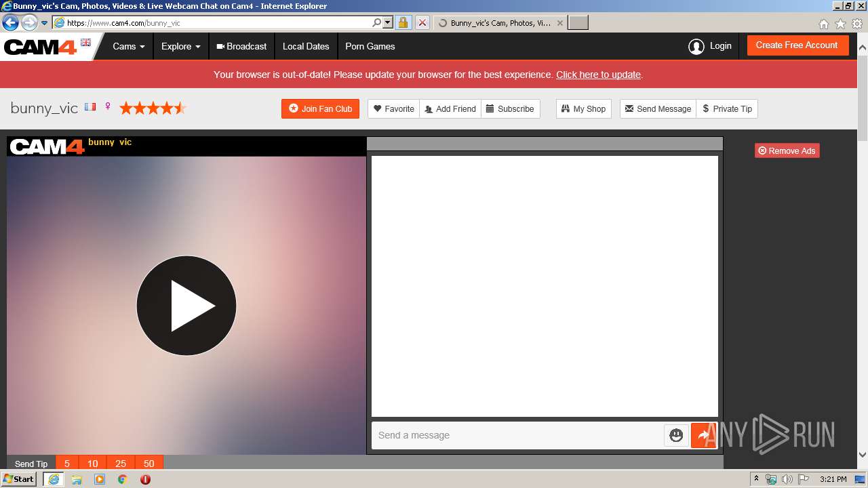Viewport: 868px width, 488px height.
Task: Click the page vertical scrollbar thumb
Action: 863,98
